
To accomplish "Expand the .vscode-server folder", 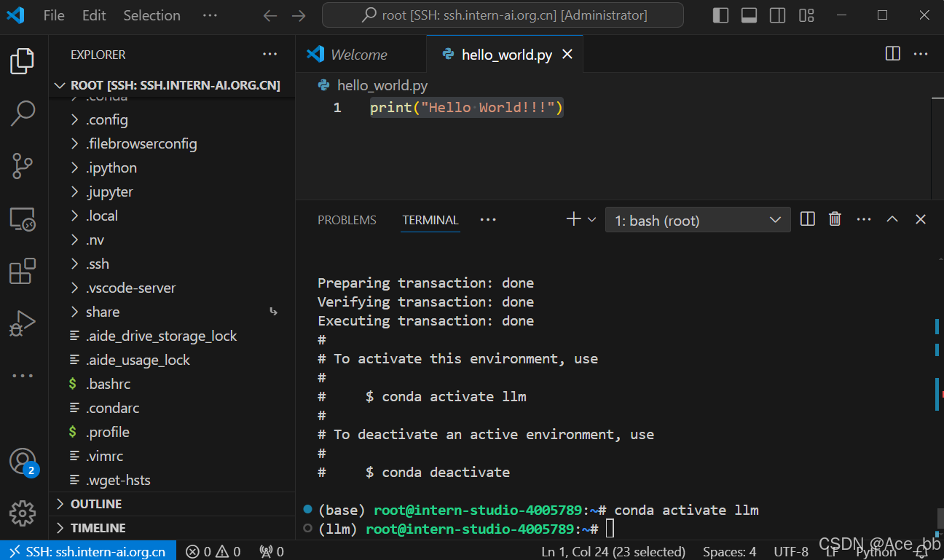I will coord(172,288).
